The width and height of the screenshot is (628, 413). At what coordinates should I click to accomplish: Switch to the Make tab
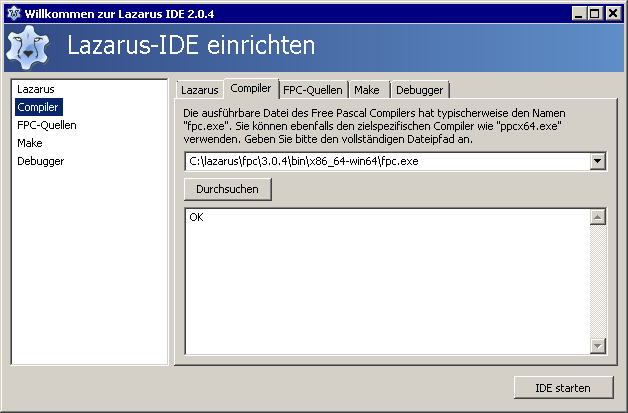click(x=366, y=90)
